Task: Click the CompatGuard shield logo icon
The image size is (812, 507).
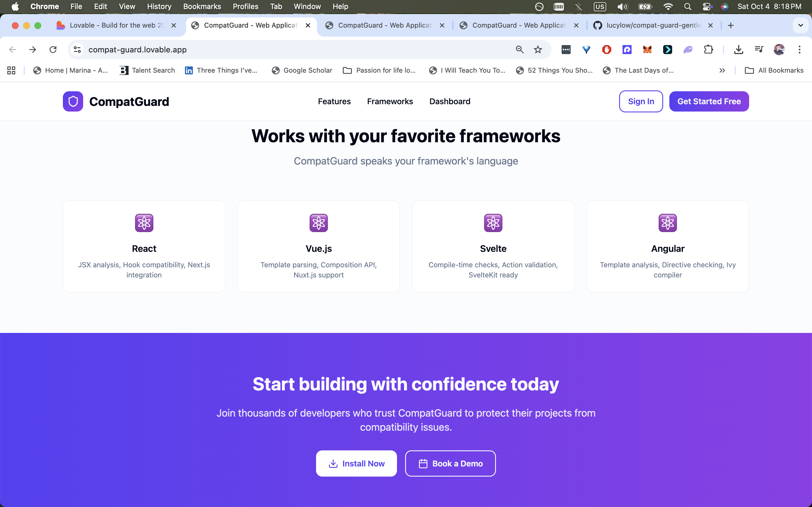Action: [x=73, y=101]
